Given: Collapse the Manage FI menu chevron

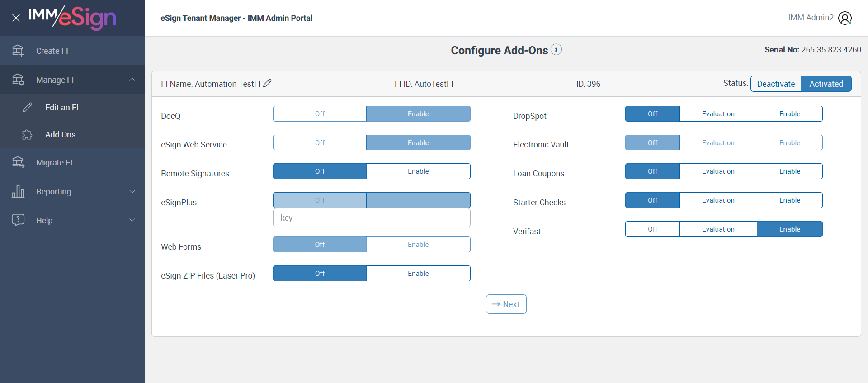Looking at the screenshot, I should (x=132, y=80).
